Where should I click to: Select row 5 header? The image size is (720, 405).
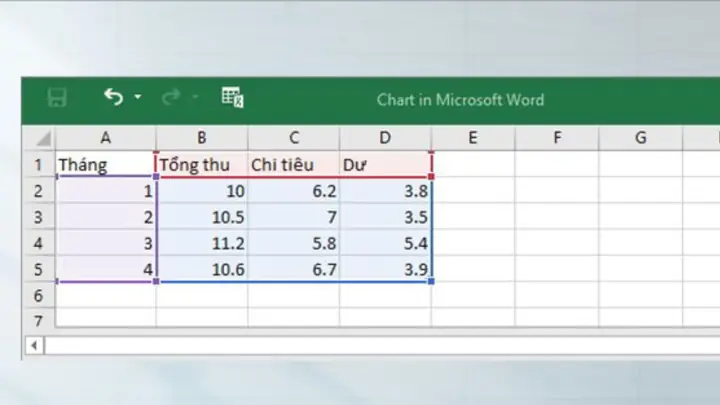pos(39,269)
